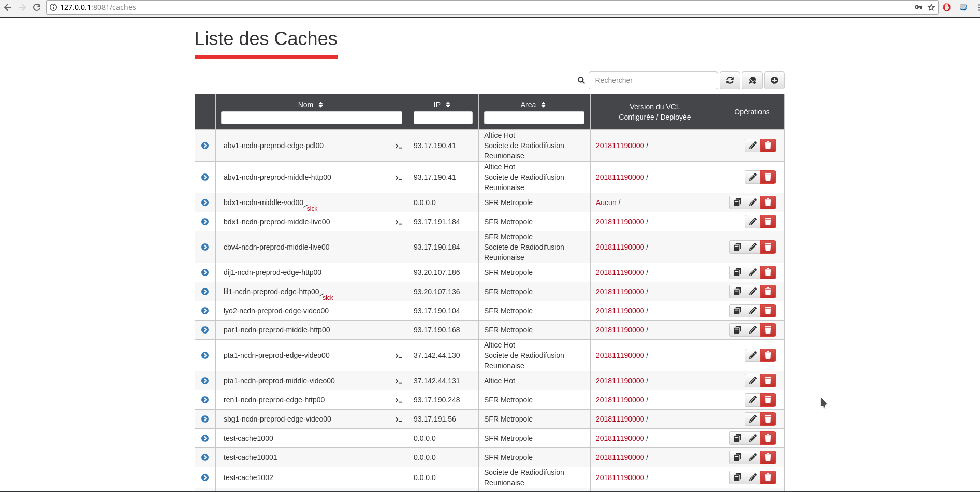Bookmark this page with star icon
The image size is (980, 492).
coord(931,7)
